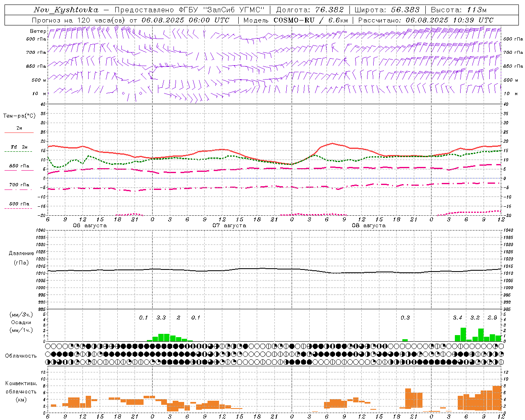The width and height of the screenshot is (525, 420).
Task: Click the model name COSMO-RU / 6.6км
Action: (310, 20)
